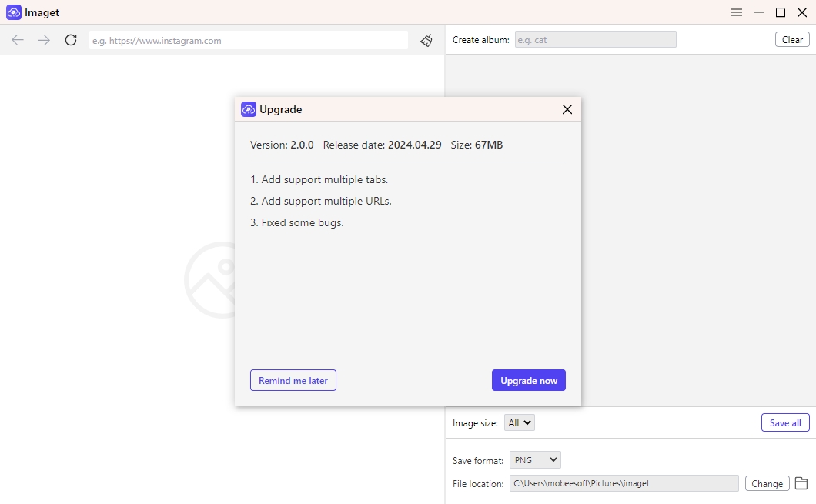This screenshot has height=504, width=816.
Task: Click the Upgrade dialog logo icon
Action: (248, 109)
